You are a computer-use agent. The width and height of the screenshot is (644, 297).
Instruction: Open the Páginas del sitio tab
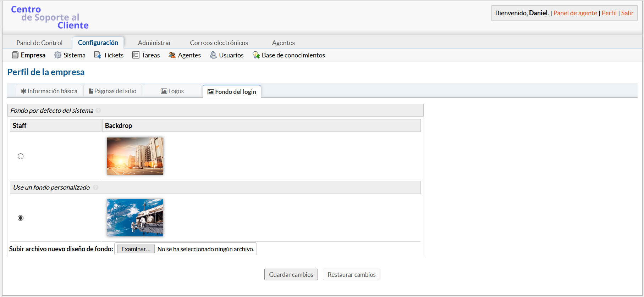tap(112, 91)
